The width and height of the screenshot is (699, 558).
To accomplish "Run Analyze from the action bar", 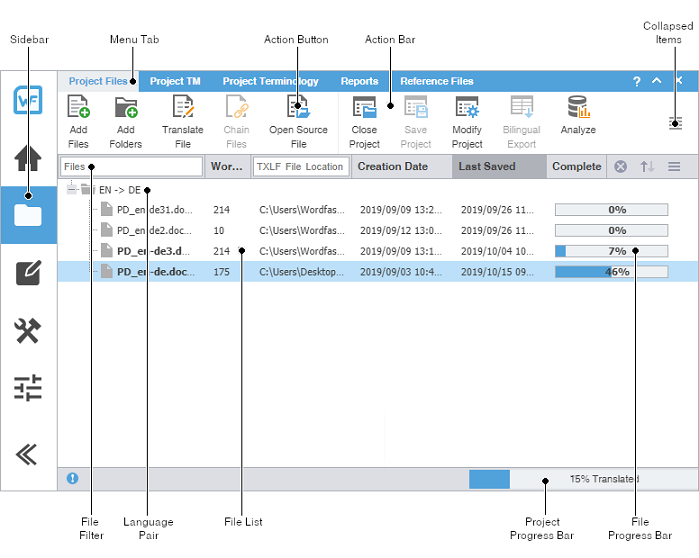I will [x=578, y=108].
